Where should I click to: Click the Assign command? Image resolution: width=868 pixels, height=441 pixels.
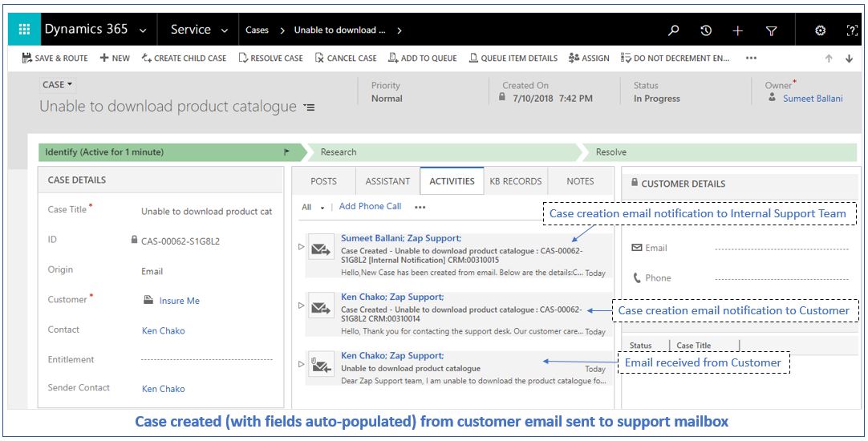589,58
